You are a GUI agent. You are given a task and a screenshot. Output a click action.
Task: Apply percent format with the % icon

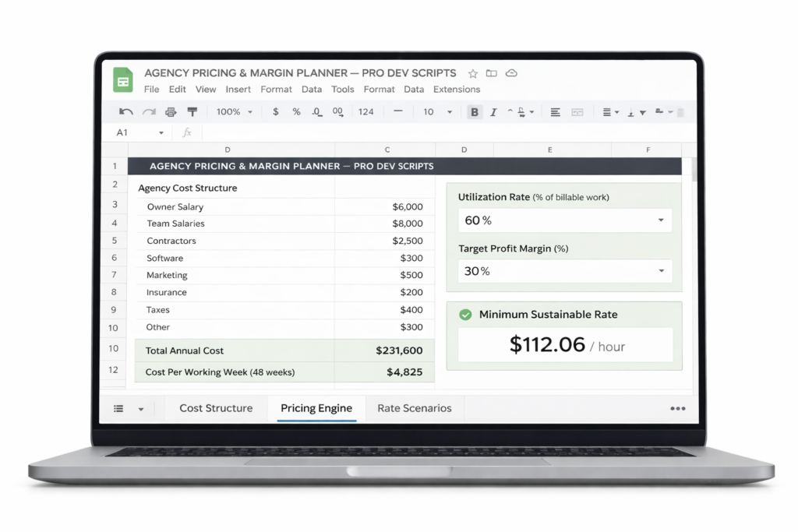[x=296, y=112]
